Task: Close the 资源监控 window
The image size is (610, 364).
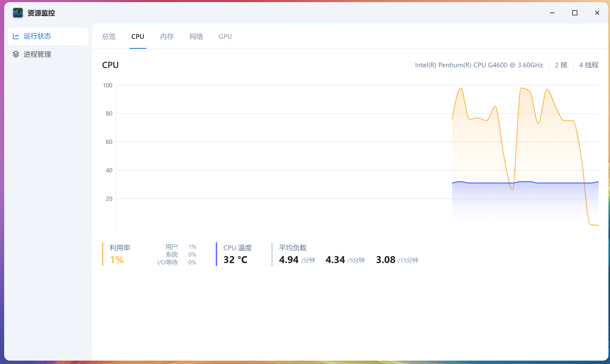Action: (597, 13)
